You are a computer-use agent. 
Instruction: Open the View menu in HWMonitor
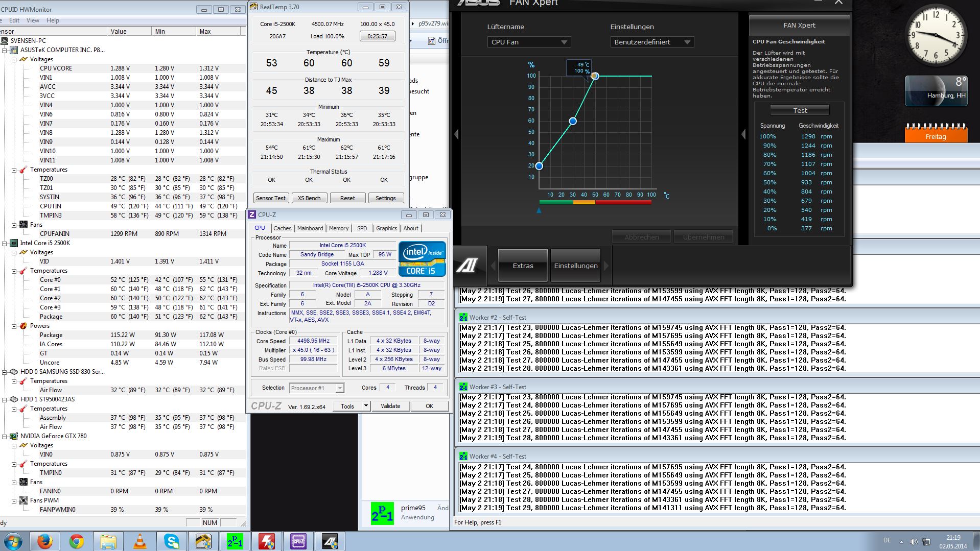pyautogui.click(x=33, y=20)
